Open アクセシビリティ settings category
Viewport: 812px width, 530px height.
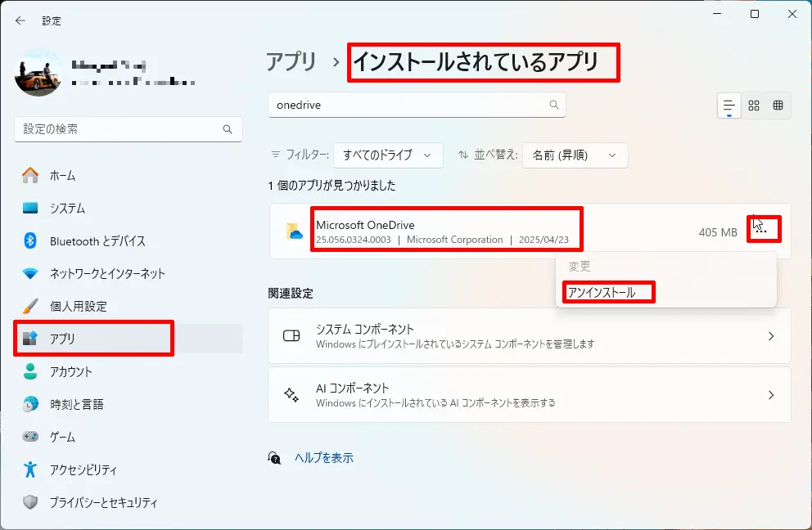click(x=129, y=469)
